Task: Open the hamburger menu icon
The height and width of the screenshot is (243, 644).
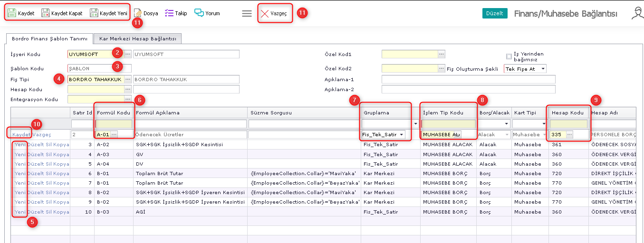Action: click(247, 14)
